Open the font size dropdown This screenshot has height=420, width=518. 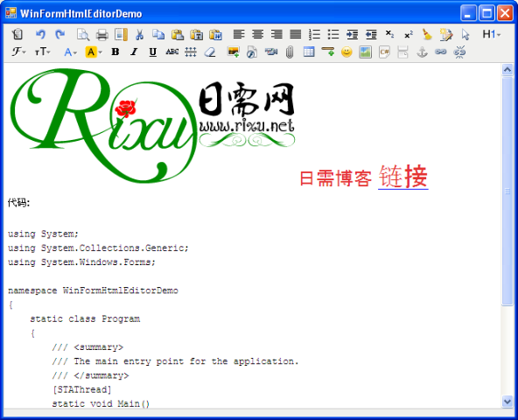pyautogui.click(x=43, y=52)
